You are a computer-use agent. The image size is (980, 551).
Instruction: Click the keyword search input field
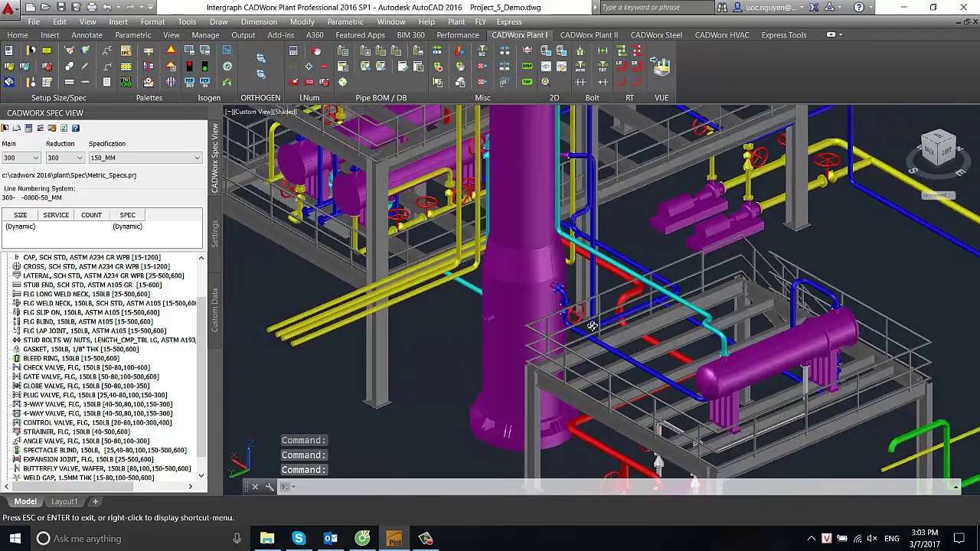[655, 7]
